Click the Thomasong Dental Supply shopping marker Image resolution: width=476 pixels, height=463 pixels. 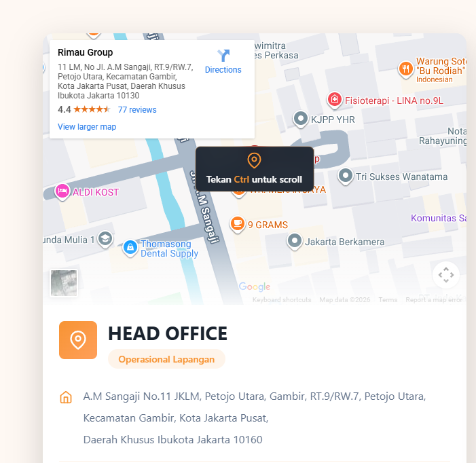click(130, 248)
